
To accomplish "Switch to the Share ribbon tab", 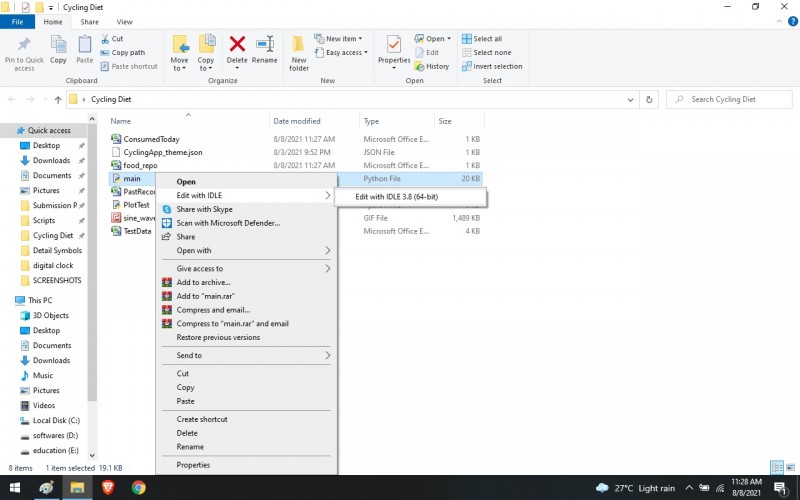I will (x=89, y=22).
